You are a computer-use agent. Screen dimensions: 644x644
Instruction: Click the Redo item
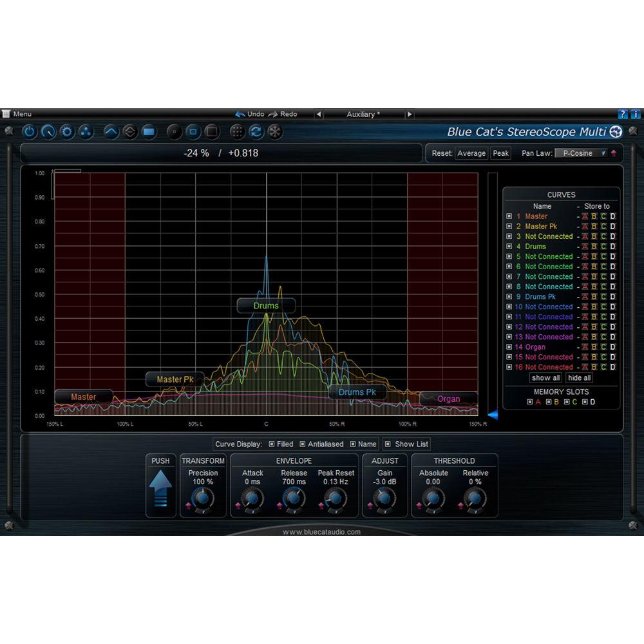coord(283,114)
